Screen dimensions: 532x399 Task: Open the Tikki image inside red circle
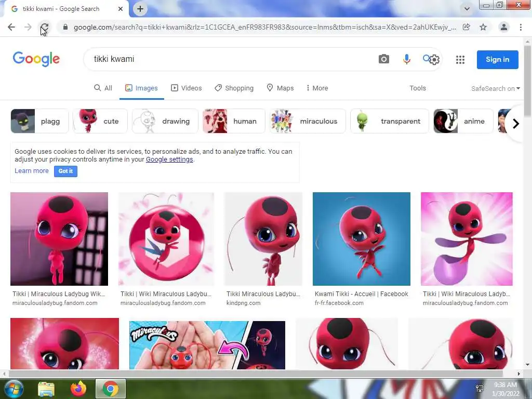pyautogui.click(x=166, y=239)
